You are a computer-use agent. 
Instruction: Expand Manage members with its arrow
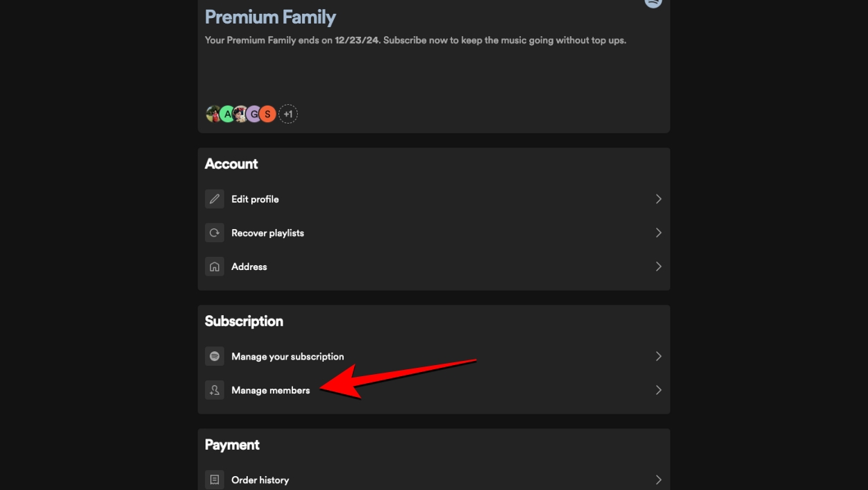coord(658,389)
